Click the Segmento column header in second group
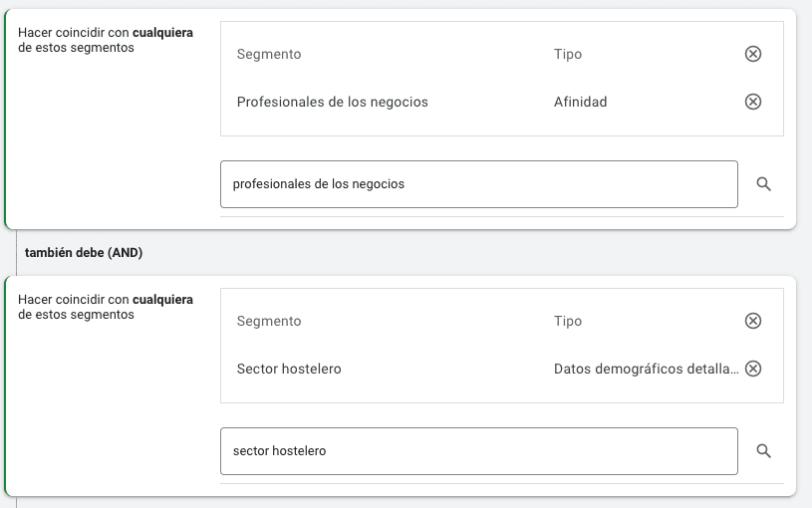This screenshot has height=508, width=812. pos(269,321)
